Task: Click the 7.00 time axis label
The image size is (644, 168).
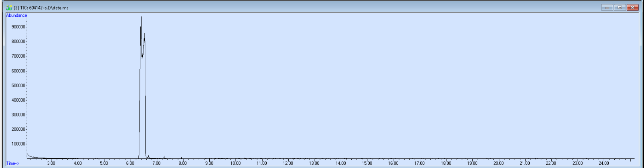Action: point(156,163)
